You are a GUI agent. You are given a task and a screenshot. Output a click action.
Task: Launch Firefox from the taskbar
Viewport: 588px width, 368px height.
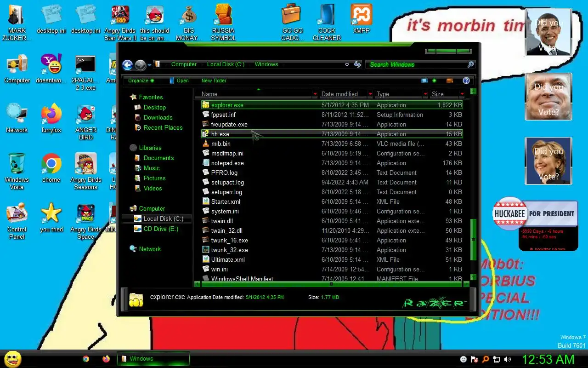pos(106,359)
